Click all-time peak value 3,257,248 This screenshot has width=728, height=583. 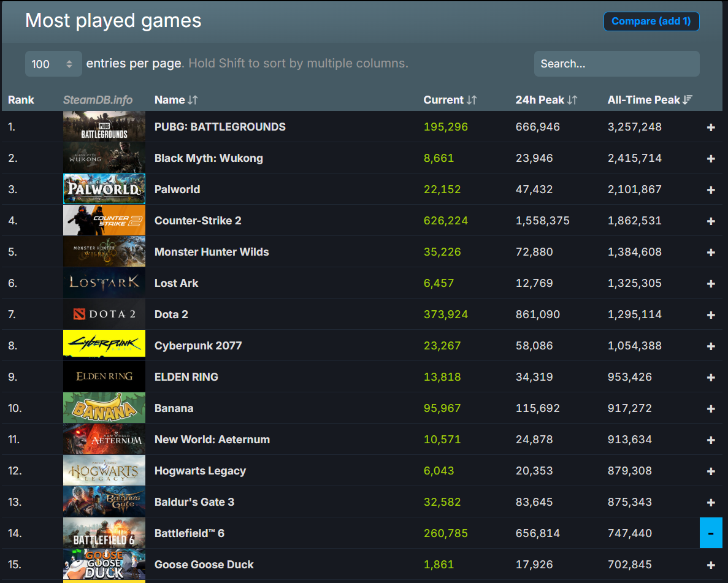click(x=634, y=127)
